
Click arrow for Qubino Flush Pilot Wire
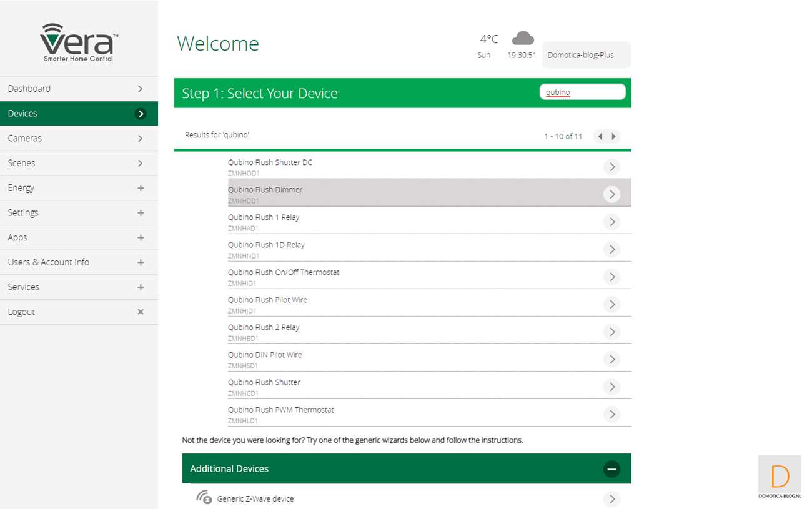click(x=612, y=304)
